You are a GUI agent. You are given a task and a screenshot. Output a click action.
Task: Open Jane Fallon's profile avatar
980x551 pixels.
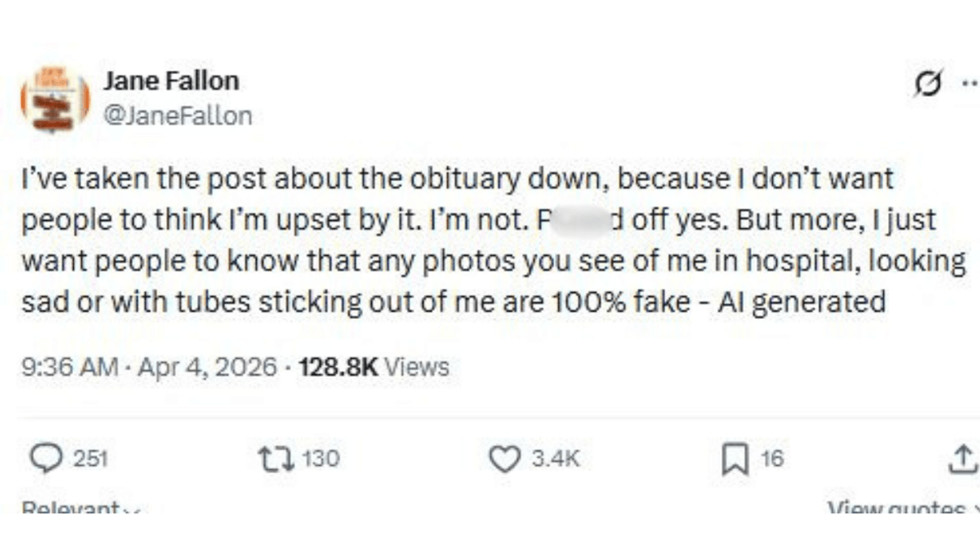click(x=54, y=99)
